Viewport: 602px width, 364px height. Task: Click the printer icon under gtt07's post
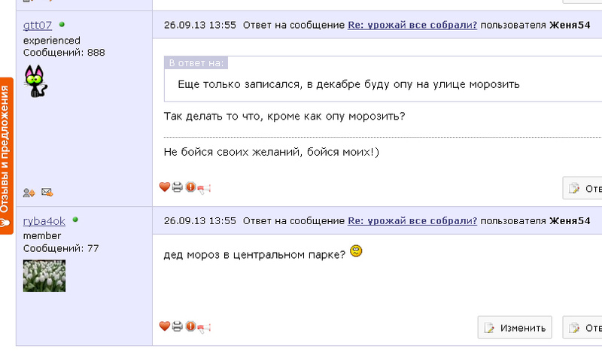click(x=177, y=187)
